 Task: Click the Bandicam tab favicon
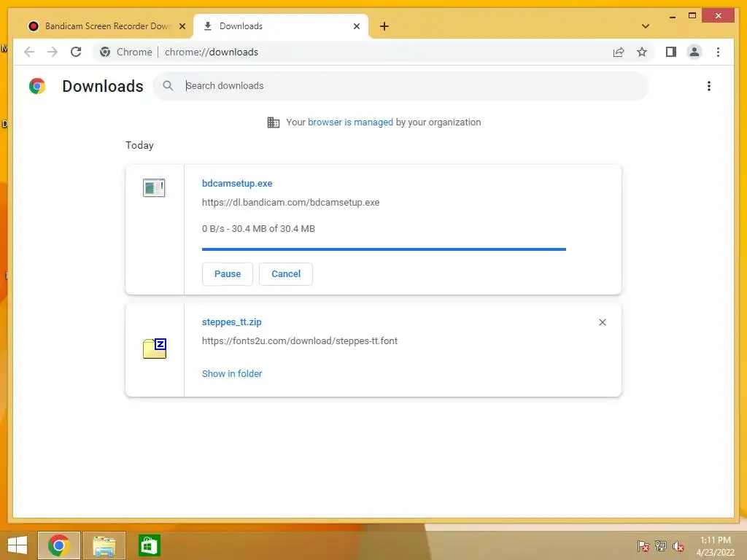(x=34, y=26)
